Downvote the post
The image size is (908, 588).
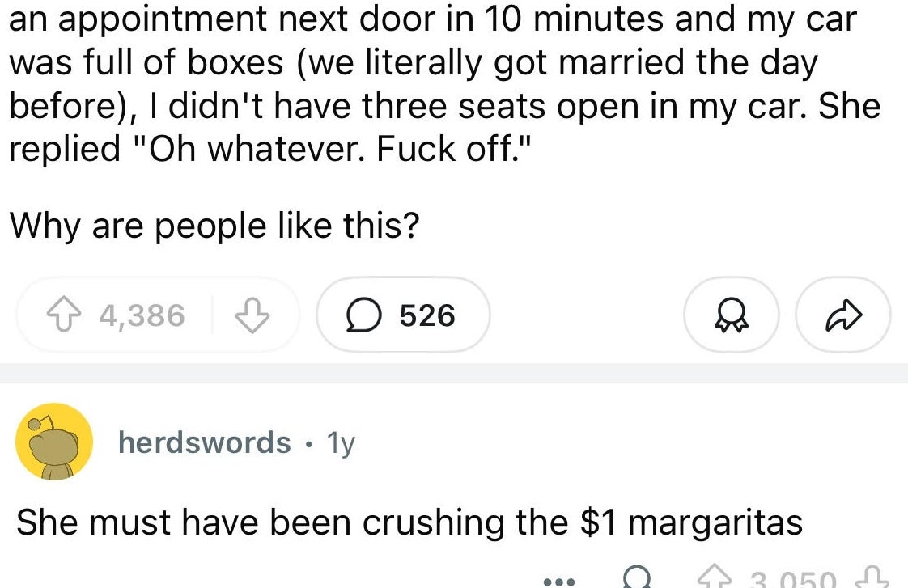click(253, 315)
